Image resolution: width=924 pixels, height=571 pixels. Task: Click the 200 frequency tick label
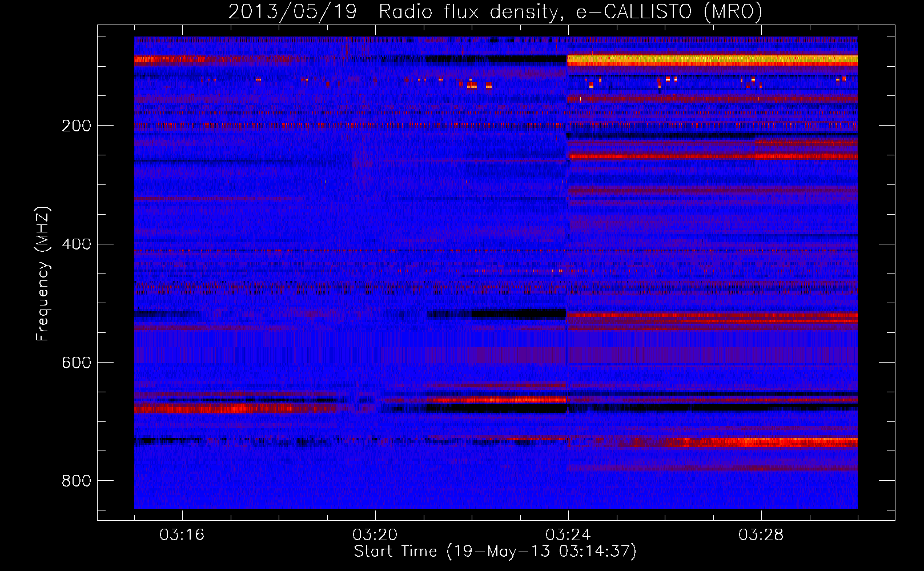tap(77, 126)
